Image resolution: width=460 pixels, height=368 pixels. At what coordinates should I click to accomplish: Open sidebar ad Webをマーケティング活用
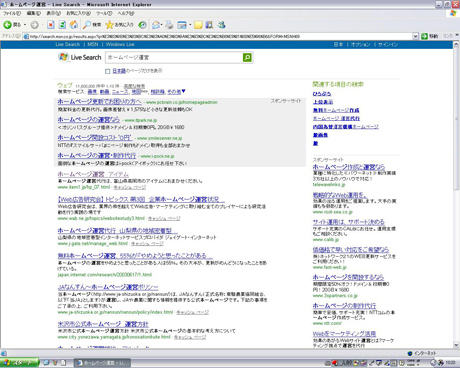click(344, 333)
